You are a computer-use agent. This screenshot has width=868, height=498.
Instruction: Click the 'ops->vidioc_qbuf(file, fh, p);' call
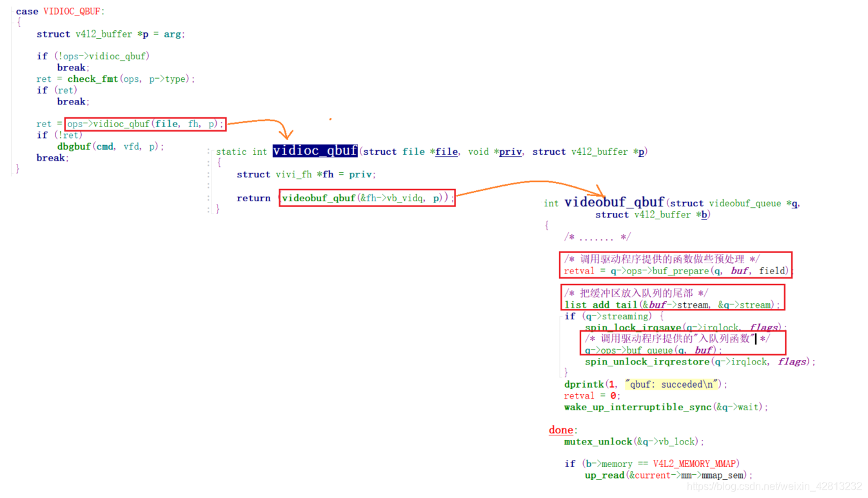145,124
